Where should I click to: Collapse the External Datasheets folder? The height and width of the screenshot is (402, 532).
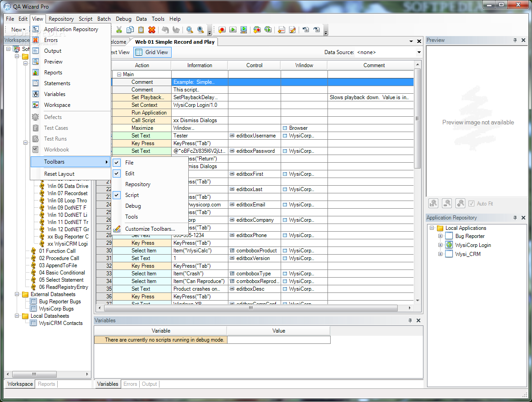(x=17, y=294)
